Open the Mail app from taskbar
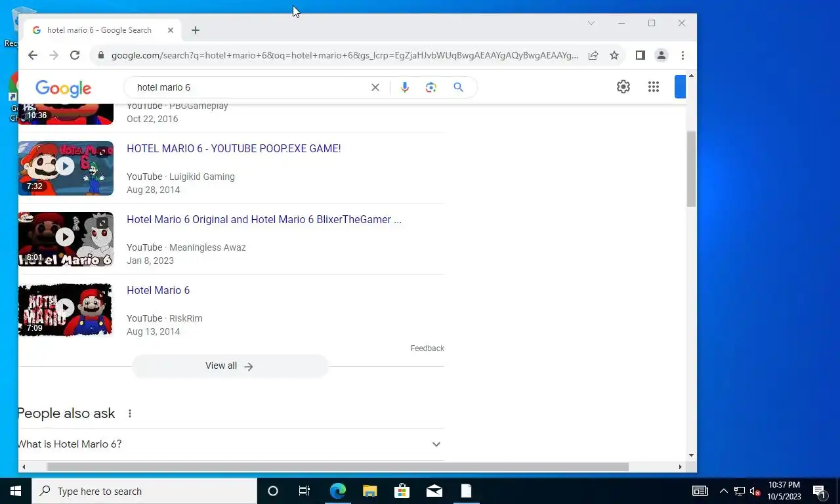840x504 pixels. click(x=434, y=491)
